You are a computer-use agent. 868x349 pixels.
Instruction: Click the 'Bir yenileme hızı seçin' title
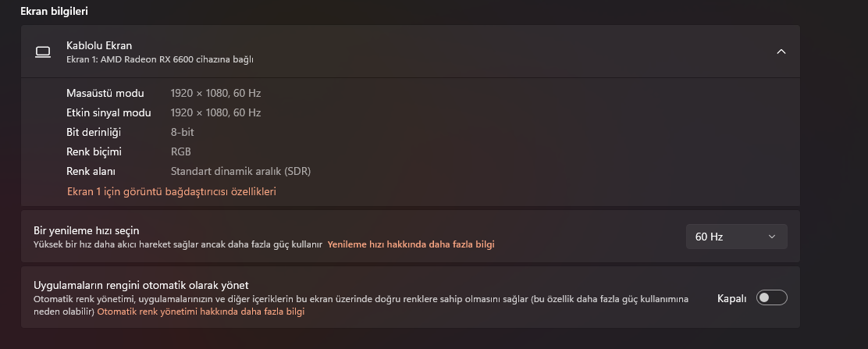point(86,230)
